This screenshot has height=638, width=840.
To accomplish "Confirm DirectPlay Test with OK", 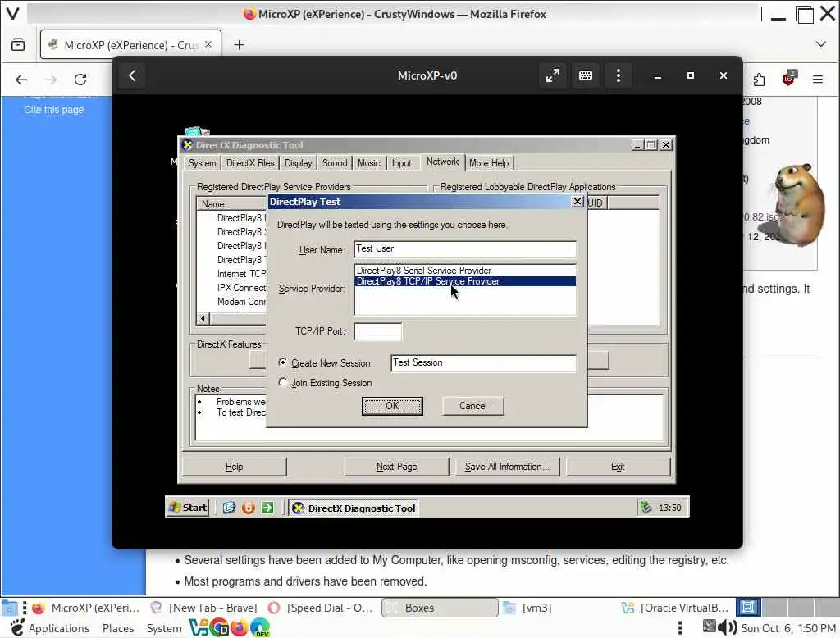I will tap(392, 405).
